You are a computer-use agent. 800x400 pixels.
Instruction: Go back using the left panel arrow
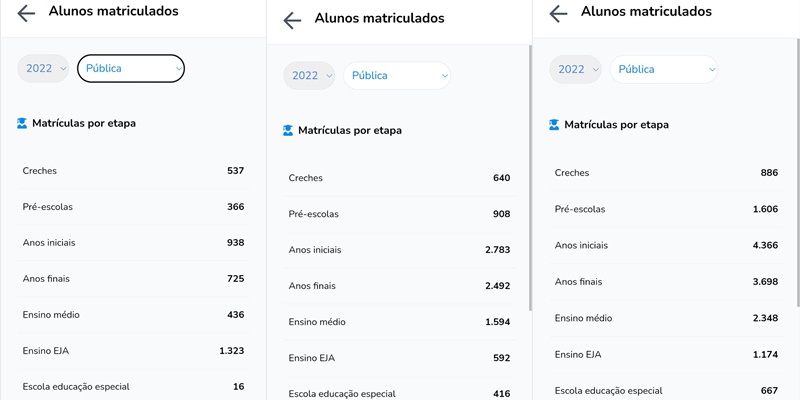pyautogui.click(x=26, y=13)
